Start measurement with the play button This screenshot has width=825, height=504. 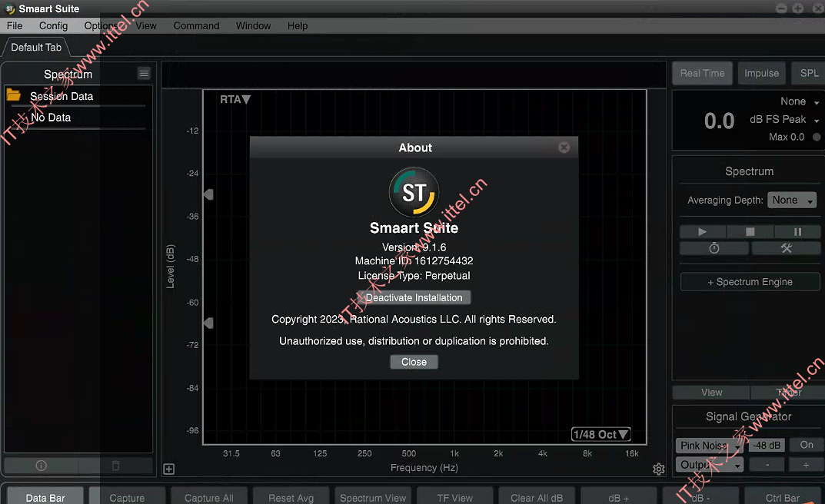click(703, 232)
